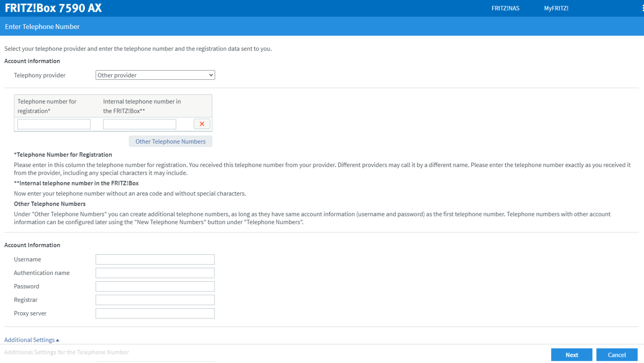Screen dimensions: 644x363
Task: Focus the Telephone number for registration field
Action: point(54,124)
